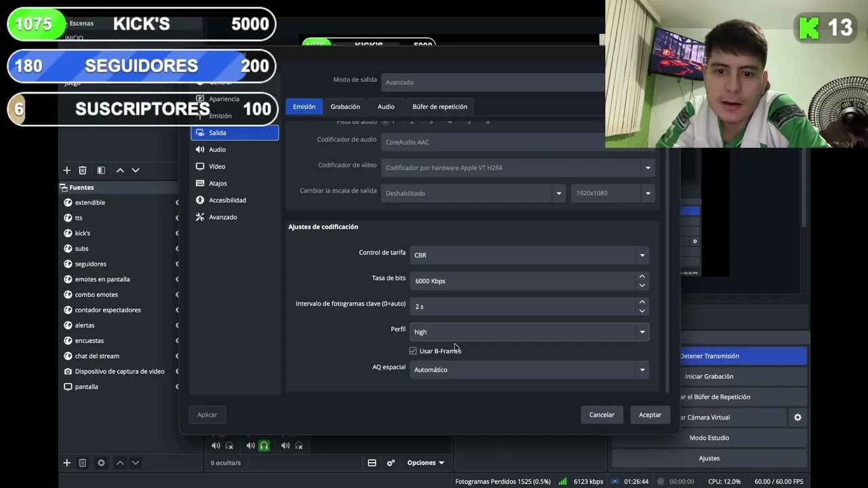Image resolution: width=868 pixels, height=488 pixels.
Task: Click the Cancelar button
Action: coord(601,415)
